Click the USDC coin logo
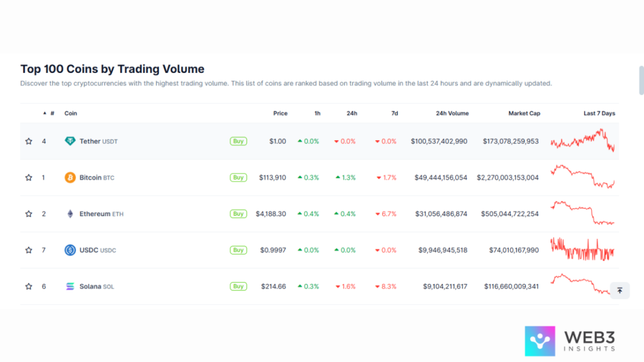This screenshot has height=362, width=644. pyautogui.click(x=70, y=250)
